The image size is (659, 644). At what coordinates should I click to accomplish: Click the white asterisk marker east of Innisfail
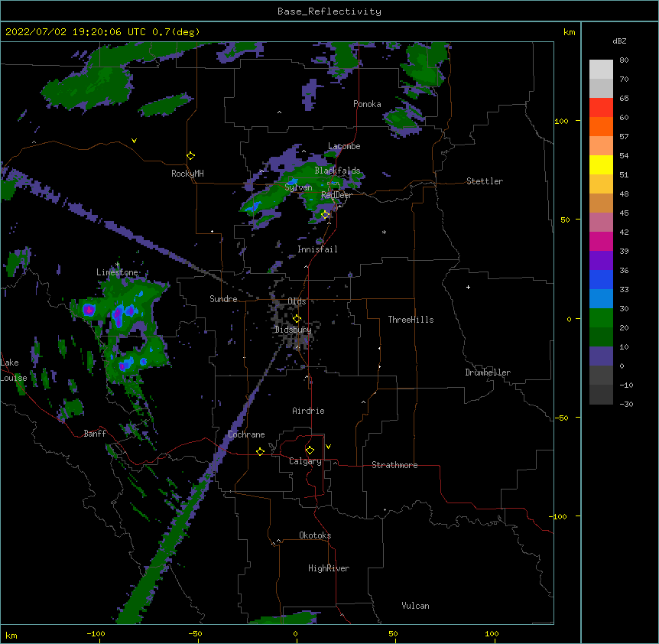(384, 232)
